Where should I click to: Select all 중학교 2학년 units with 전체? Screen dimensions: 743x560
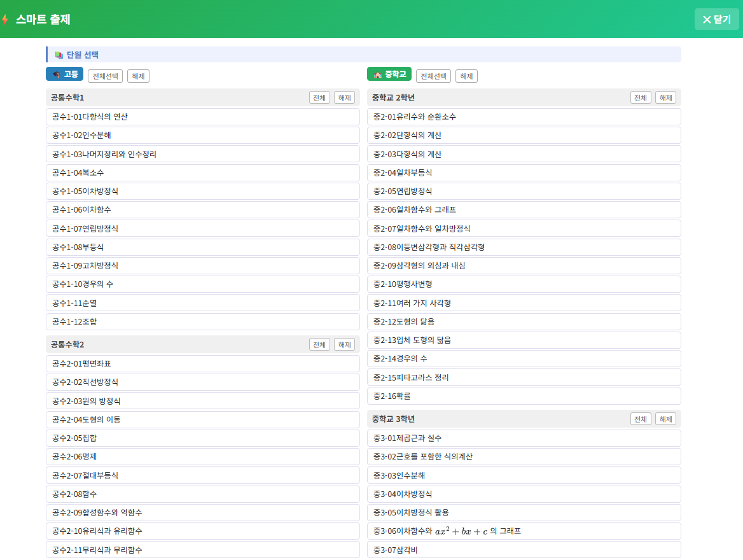coord(641,98)
